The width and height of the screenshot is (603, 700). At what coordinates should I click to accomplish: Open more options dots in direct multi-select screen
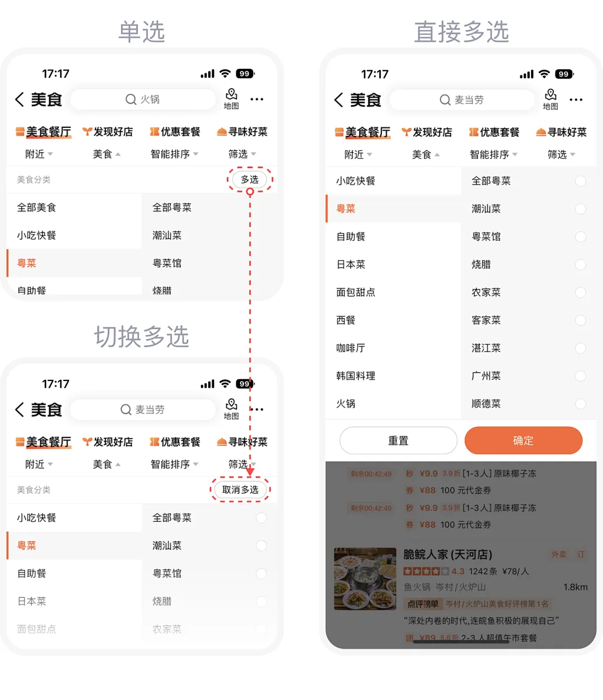point(576,100)
